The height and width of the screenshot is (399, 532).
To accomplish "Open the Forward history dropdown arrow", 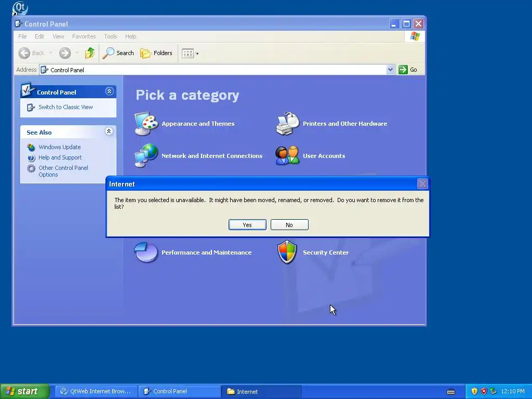I will coord(77,53).
